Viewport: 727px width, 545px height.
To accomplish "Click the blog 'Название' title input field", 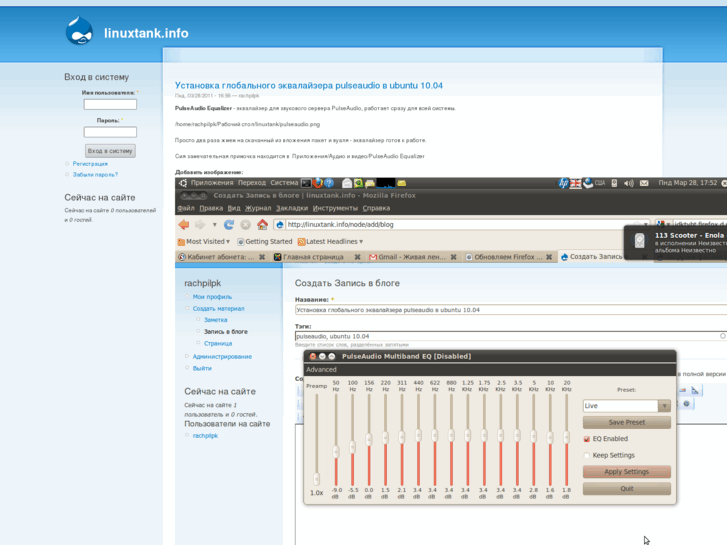I will (511, 310).
